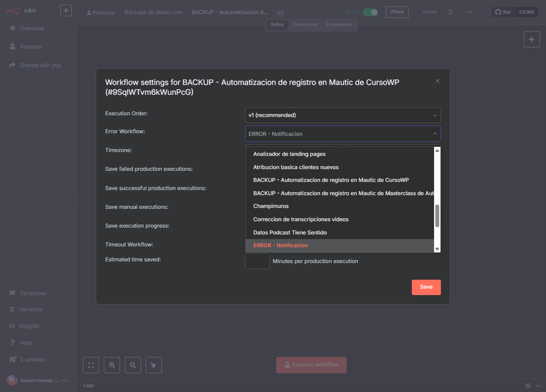Select Atribucion basica clientes nuevos option
The image size is (546, 392).
(340, 167)
